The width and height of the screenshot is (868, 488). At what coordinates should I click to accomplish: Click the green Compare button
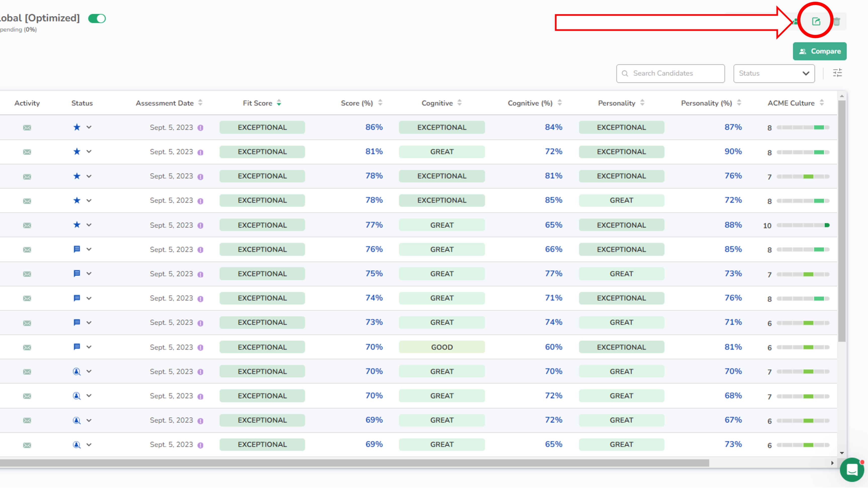(x=819, y=51)
